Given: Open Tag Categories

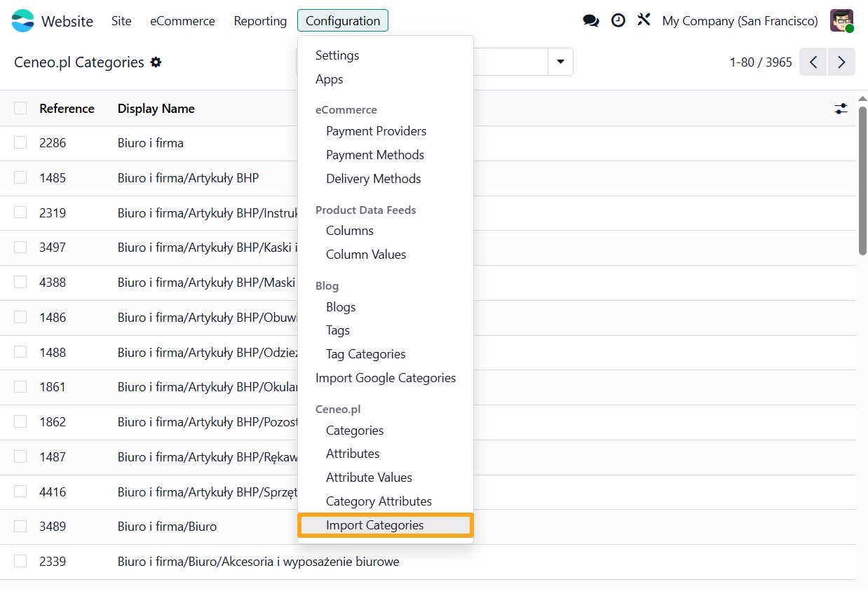Looking at the screenshot, I should tap(366, 354).
